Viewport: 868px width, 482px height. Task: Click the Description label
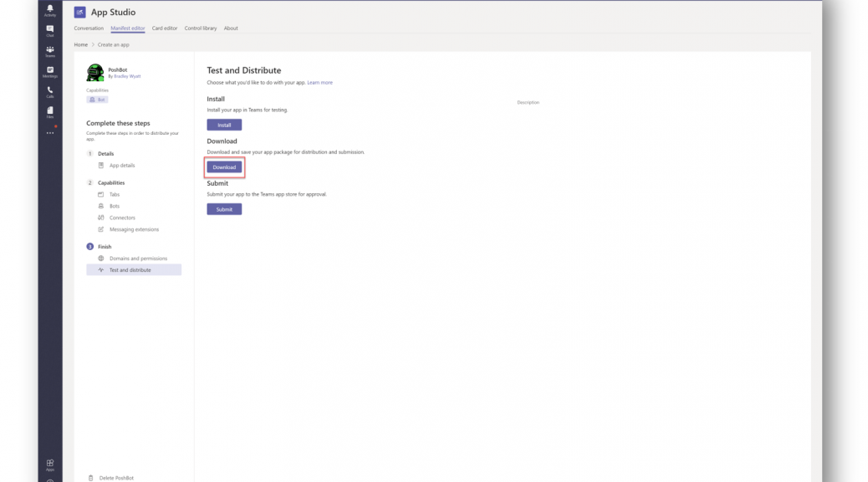pyautogui.click(x=528, y=102)
